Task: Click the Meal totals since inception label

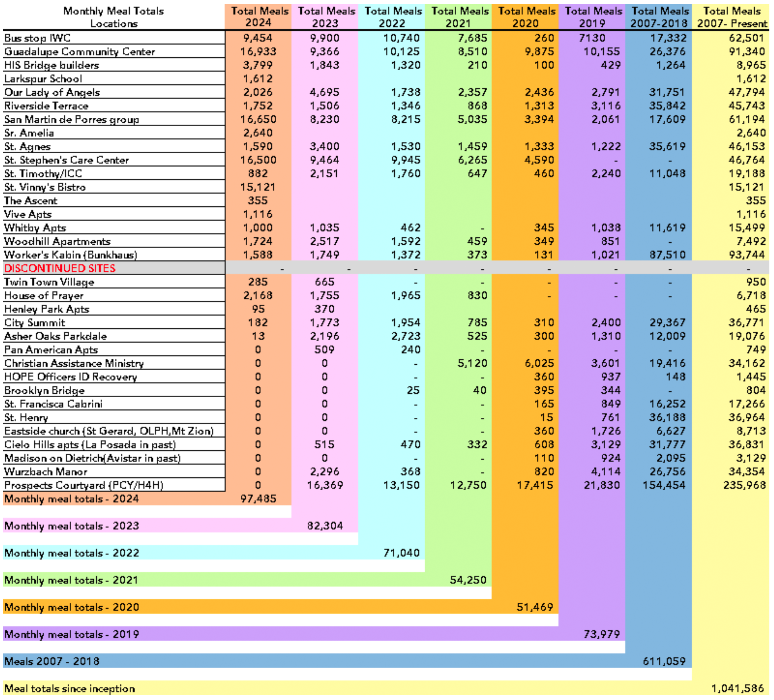Action: pos(70,688)
